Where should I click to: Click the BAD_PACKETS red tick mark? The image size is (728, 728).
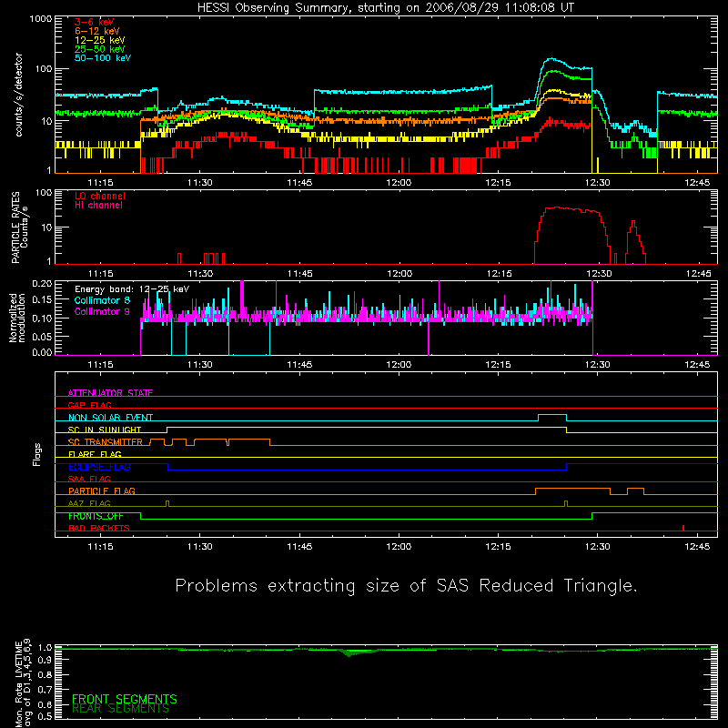683,528
